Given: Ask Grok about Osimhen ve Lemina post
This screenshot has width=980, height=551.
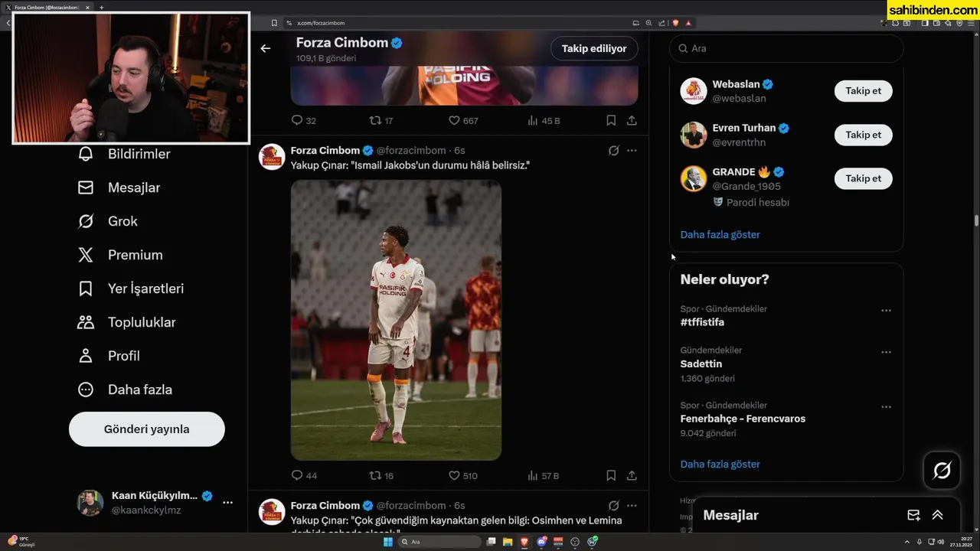Looking at the screenshot, I should pos(613,506).
